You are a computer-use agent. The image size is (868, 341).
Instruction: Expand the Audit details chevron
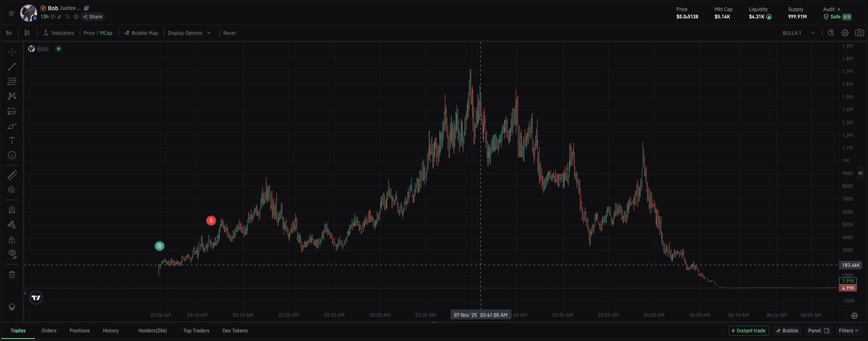tap(841, 9)
